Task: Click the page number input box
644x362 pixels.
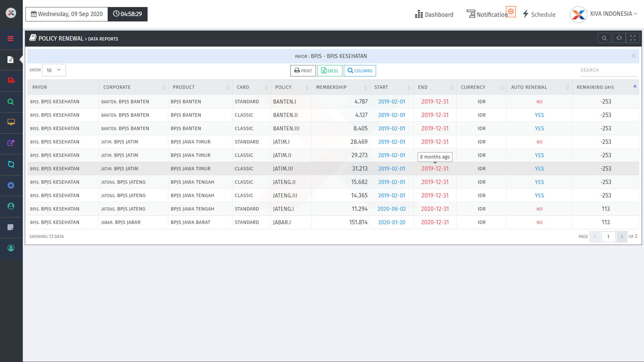Action: 608,237
